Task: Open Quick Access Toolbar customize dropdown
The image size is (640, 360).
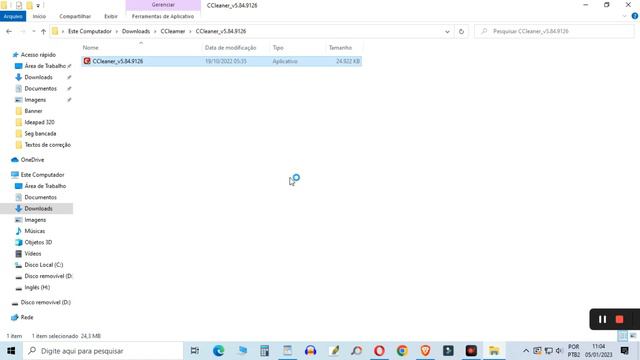Action: tap(38, 5)
